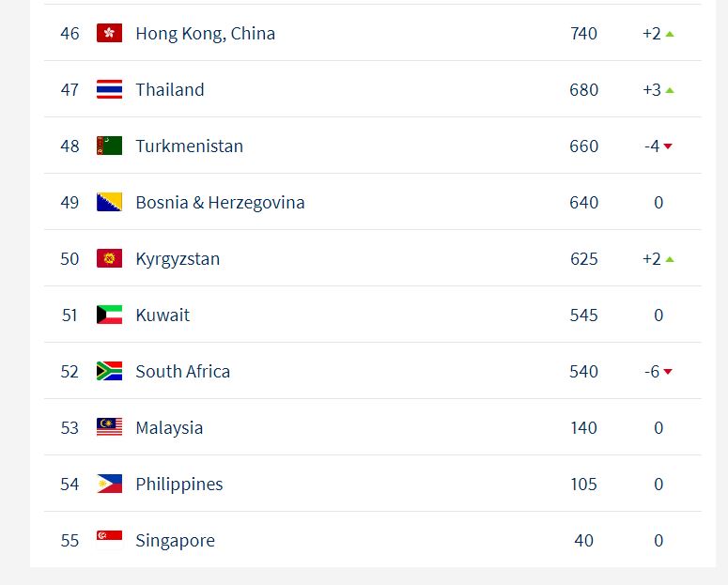Click the Turkmenistan flag icon

(109, 146)
